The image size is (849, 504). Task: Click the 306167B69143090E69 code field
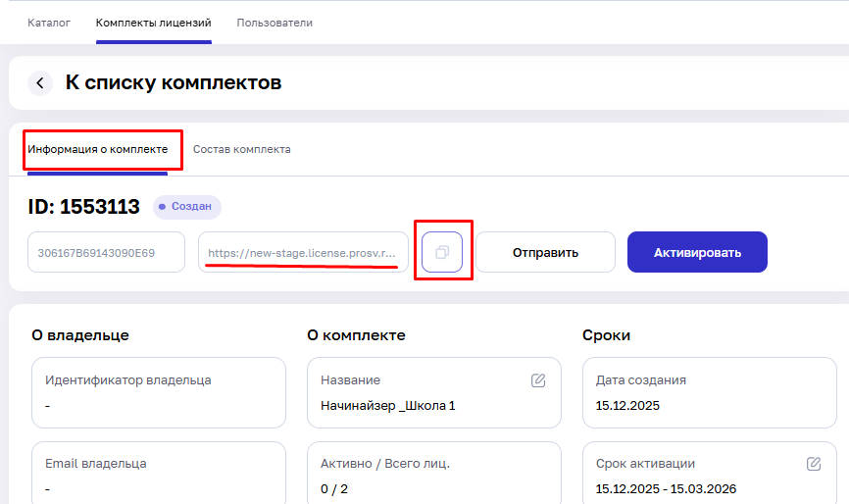(106, 252)
